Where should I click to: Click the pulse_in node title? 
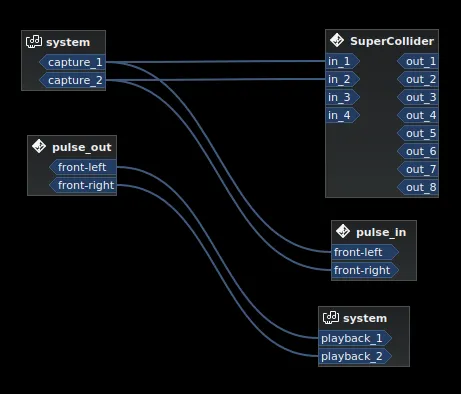click(x=381, y=232)
